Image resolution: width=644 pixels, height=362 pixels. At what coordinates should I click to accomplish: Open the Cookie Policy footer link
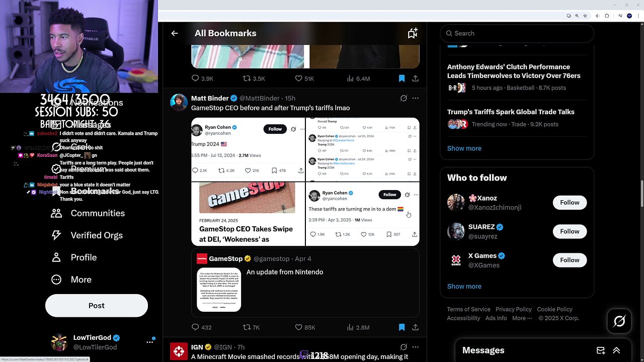(x=554, y=309)
